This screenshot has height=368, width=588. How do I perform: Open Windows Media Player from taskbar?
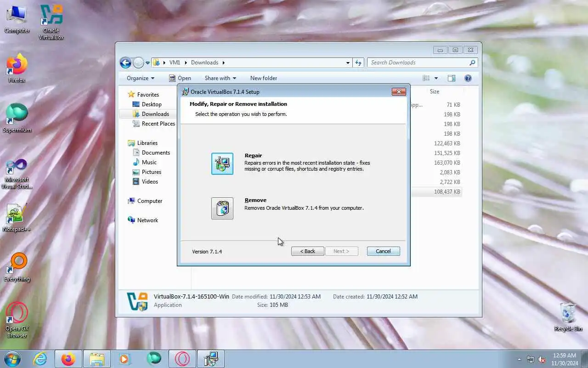[124, 359]
